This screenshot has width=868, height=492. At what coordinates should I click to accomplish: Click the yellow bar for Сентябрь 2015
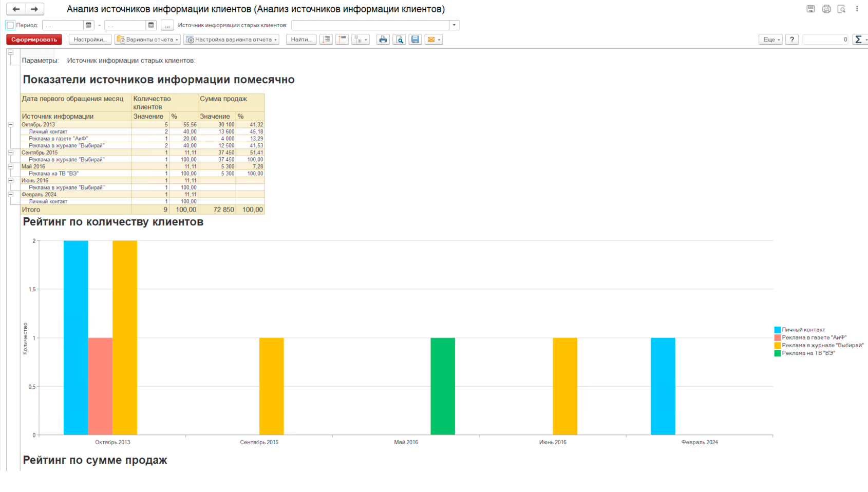tap(271, 386)
